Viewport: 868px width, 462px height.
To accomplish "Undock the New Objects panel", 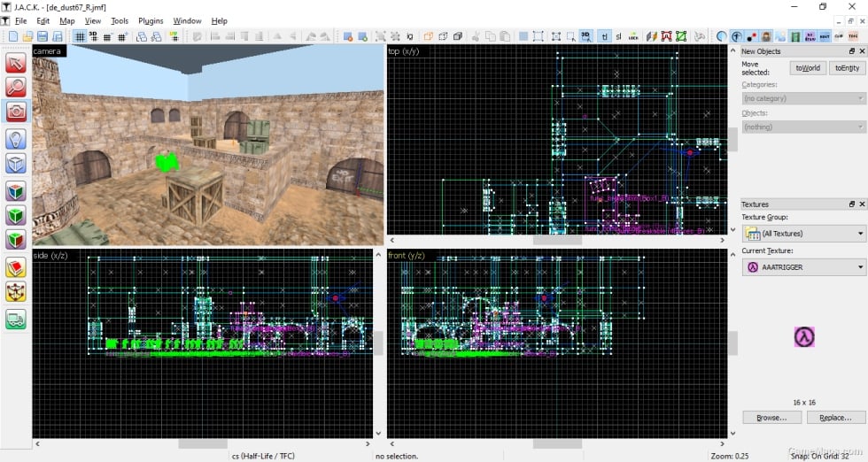I will coord(852,51).
